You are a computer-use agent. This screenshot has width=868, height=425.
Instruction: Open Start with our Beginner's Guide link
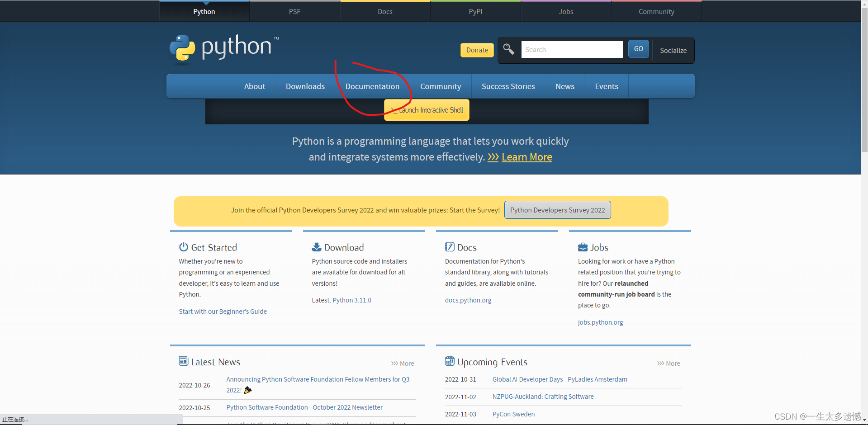(223, 312)
